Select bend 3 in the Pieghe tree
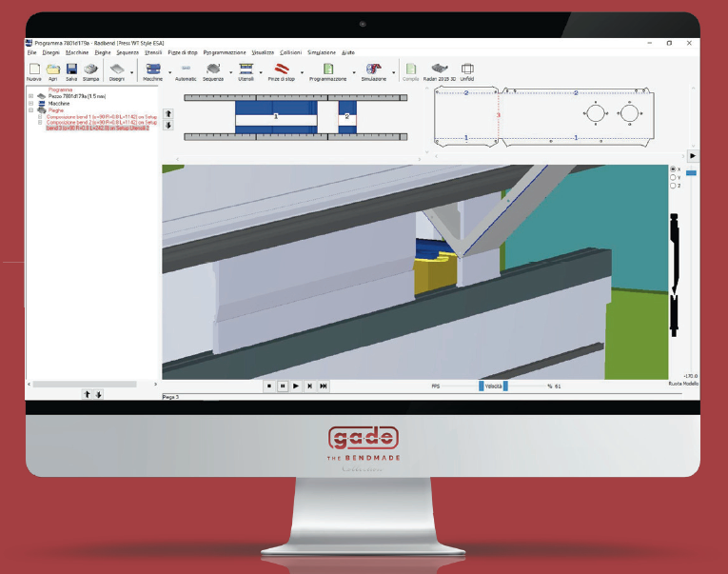 point(95,127)
